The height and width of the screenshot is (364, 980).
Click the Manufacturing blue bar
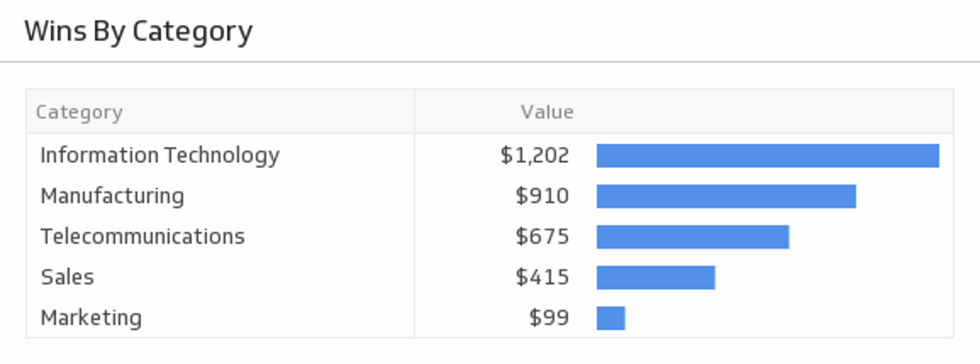coord(726,196)
